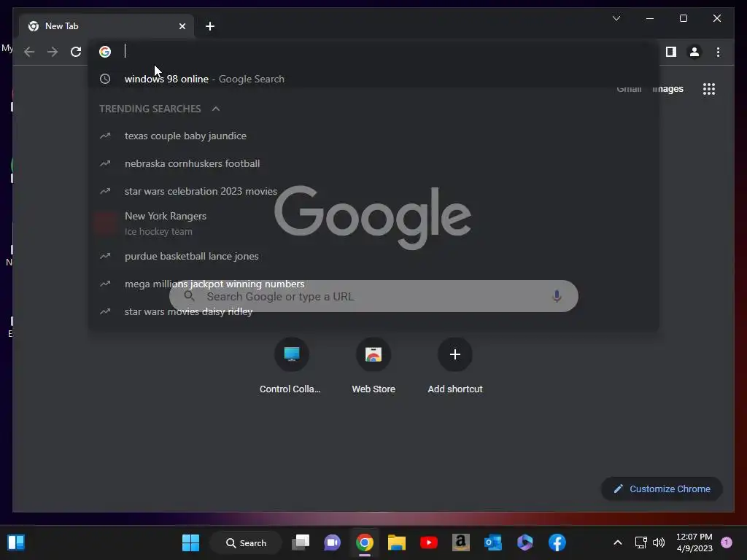Open a new tab with the plus button
The image size is (747, 560).
coord(210,26)
